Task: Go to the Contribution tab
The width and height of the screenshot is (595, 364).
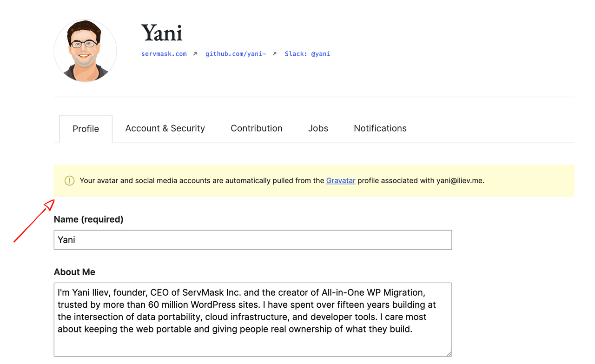Action: point(257,128)
